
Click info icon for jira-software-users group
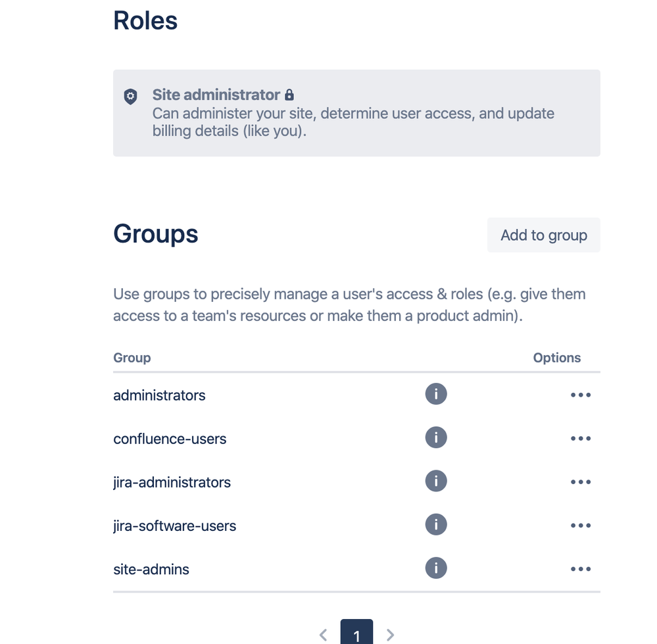coord(436,524)
